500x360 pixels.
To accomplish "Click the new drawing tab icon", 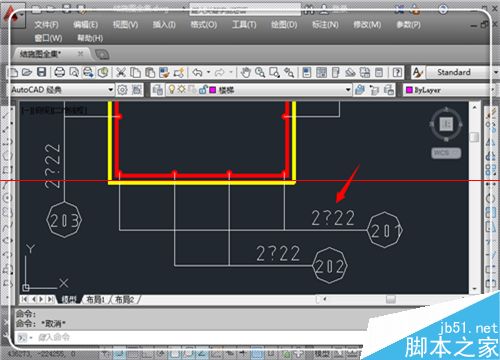I will point(102,54).
